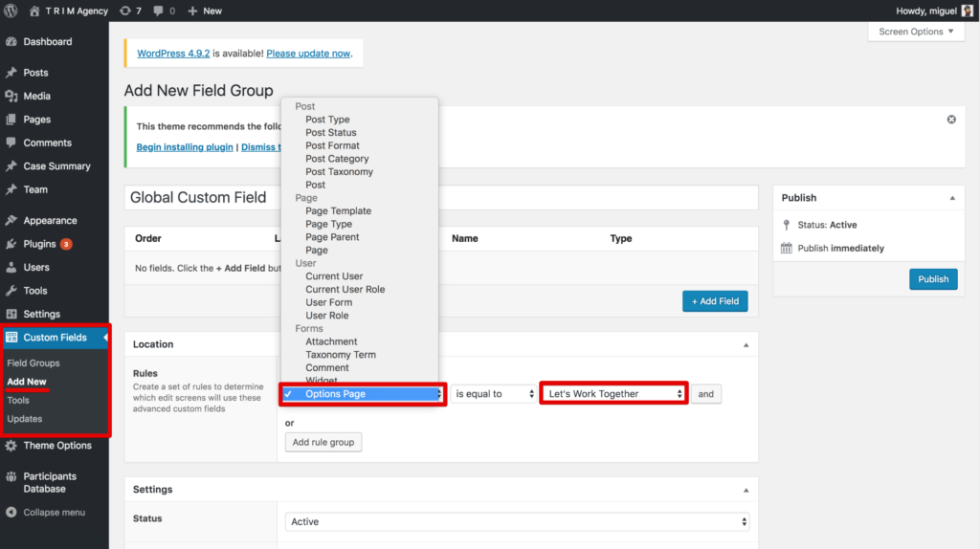The width and height of the screenshot is (980, 549).
Task: Choose User Role in the dropdown list
Action: (327, 316)
